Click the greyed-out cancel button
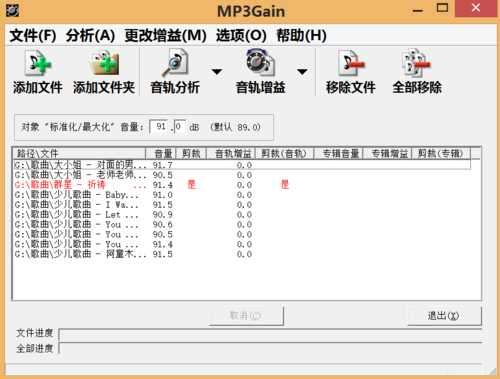Image resolution: width=500 pixels, height=379 pixels. [246, 315]
